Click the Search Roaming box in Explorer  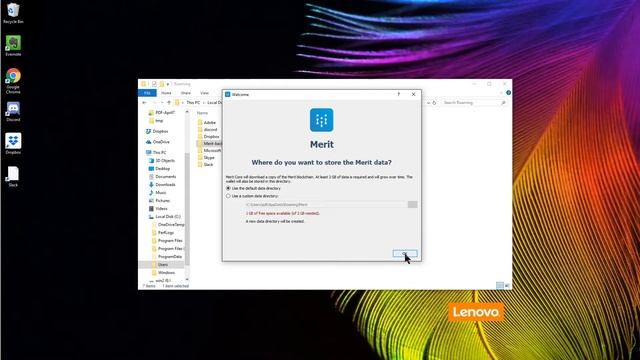click(x=473, y=103)
